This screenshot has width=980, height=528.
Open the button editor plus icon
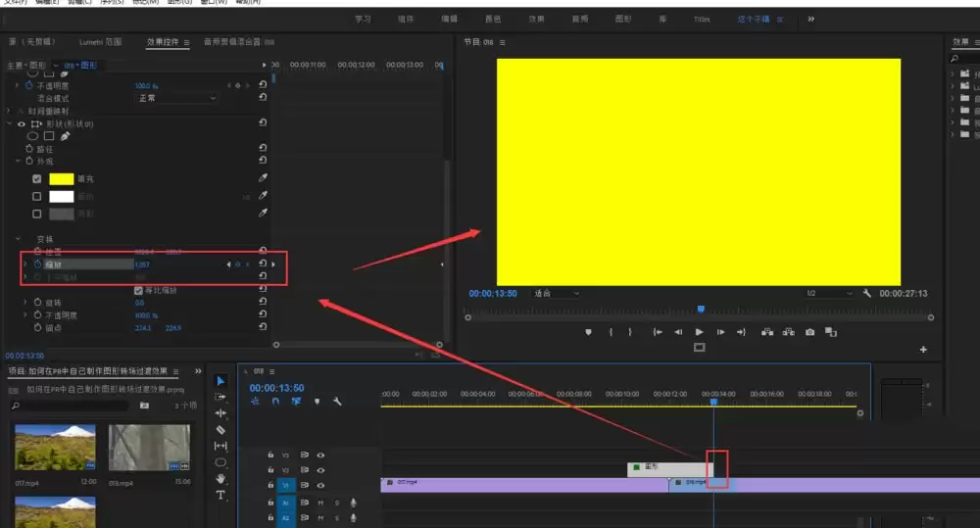923,350
